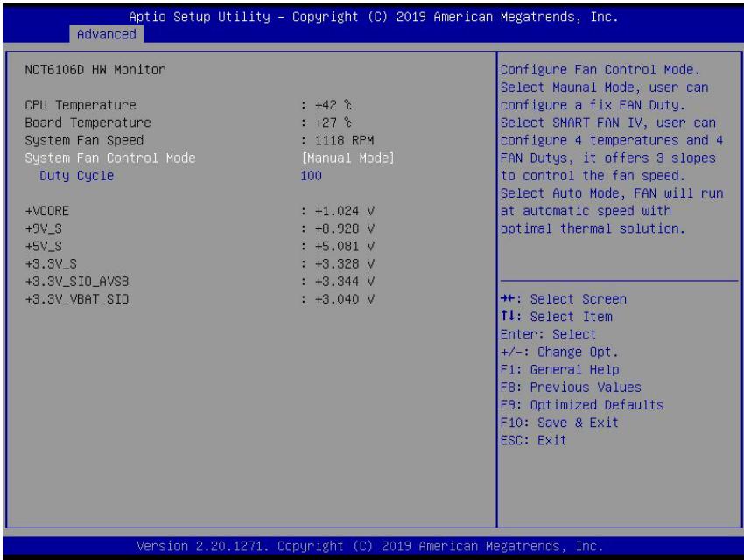744x560 pixels.
Task: Click the F10 Save & Exit hint
Action: (560, 423)
